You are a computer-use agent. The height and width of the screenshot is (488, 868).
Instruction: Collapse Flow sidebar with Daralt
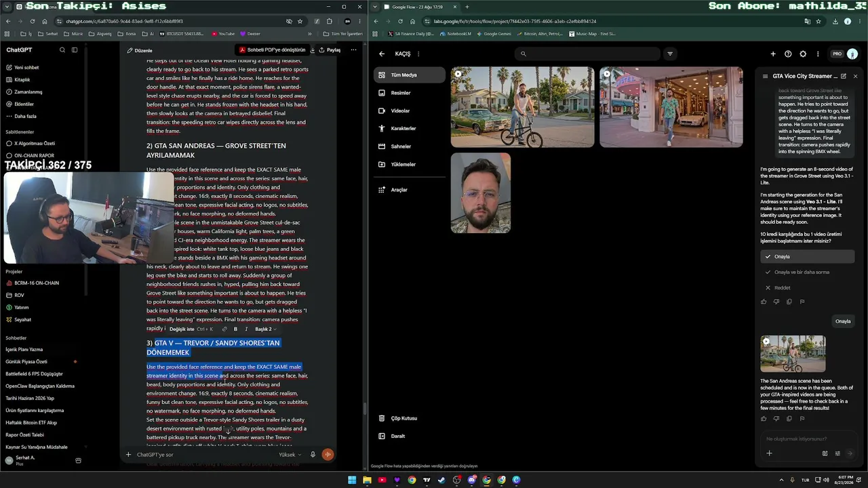[410, 436]
